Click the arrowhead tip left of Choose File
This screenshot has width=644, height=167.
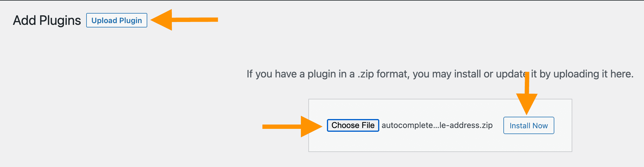(320, 127)
